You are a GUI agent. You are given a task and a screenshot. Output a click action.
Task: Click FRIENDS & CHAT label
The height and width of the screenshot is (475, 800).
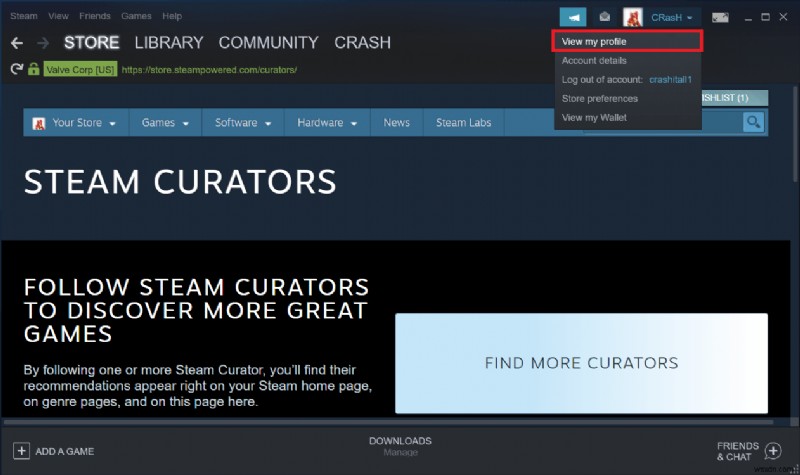[x=737, y=451]
